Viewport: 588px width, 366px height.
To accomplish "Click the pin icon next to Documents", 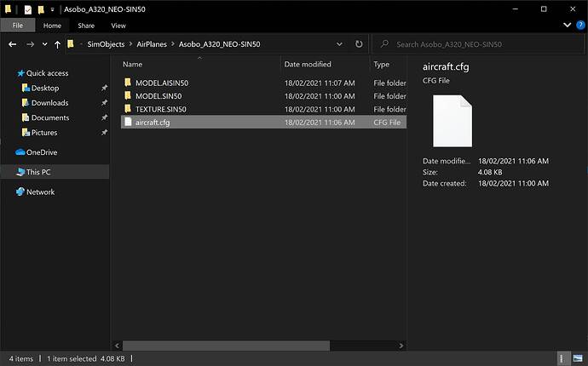I will (104, 117).
